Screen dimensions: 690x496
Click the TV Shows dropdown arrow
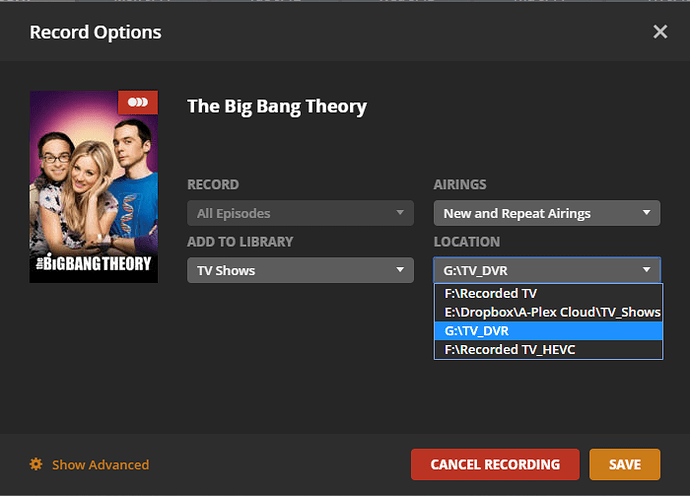(401, 270)
